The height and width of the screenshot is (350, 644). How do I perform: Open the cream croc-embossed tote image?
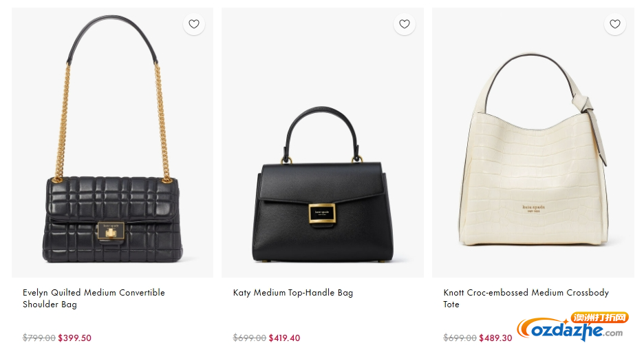click(x=533, y=143)
